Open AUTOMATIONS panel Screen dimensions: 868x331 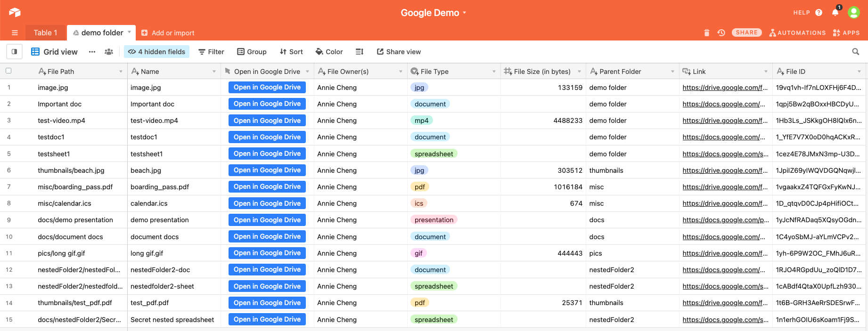coord(797,33)
